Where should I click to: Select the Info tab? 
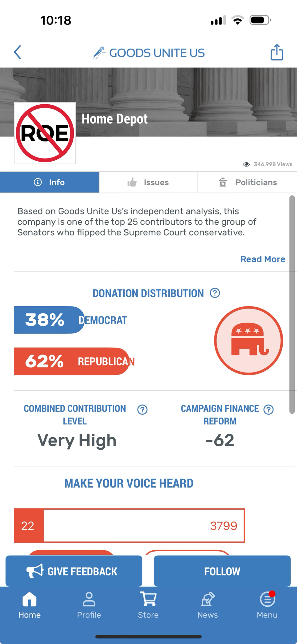point(49,182)
